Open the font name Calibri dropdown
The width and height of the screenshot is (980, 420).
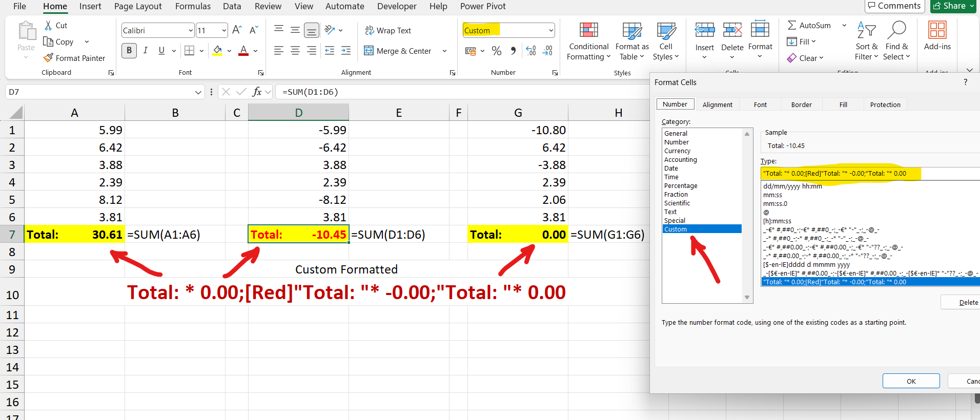[191, 30]
